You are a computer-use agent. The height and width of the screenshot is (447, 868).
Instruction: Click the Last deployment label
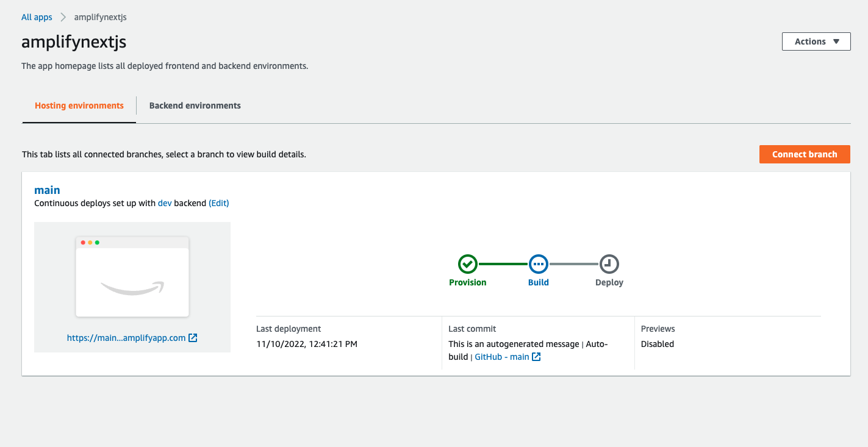click(x=289, y=329)
